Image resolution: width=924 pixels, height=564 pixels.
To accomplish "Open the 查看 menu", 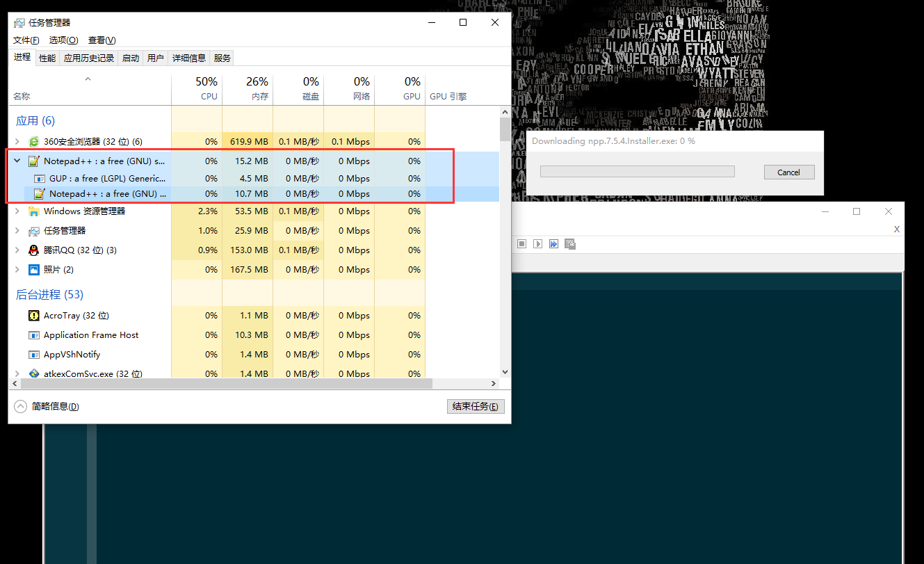I will tap(101, 40).
